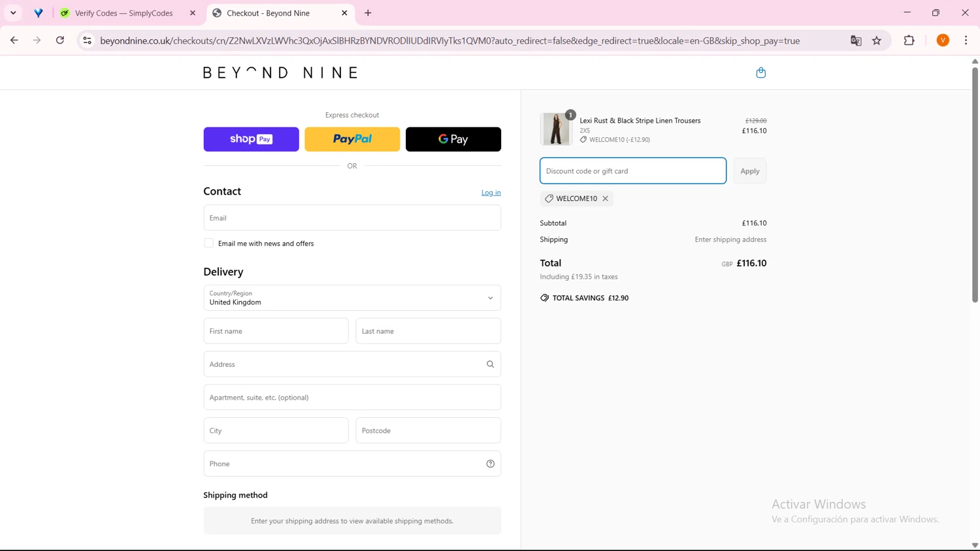Remove the WELCOME10 discount code tag
Viewport: 980px width, 551px height.
(x=605, y=198)
